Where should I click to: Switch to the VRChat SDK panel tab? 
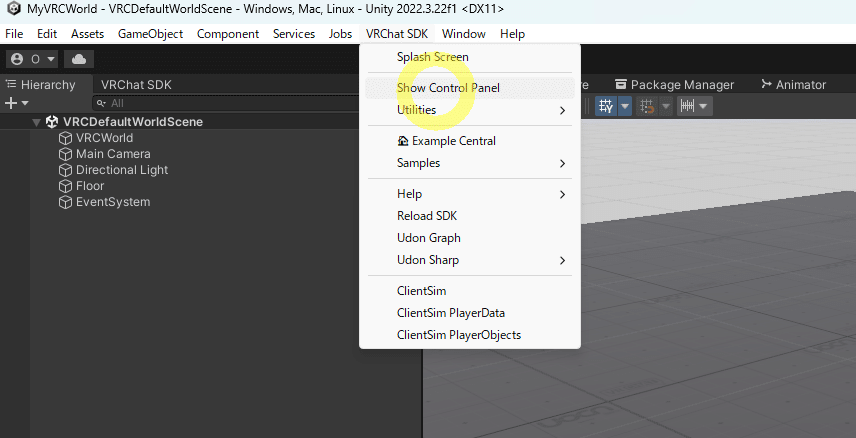click(136, 85)
